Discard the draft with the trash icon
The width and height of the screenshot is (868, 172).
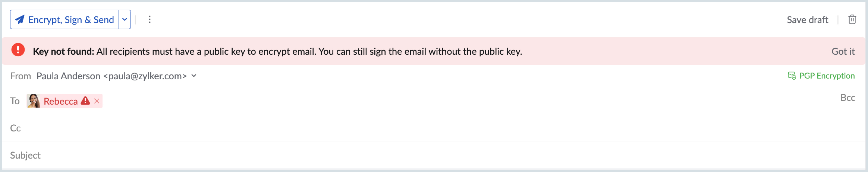click(x=852, y=19)
